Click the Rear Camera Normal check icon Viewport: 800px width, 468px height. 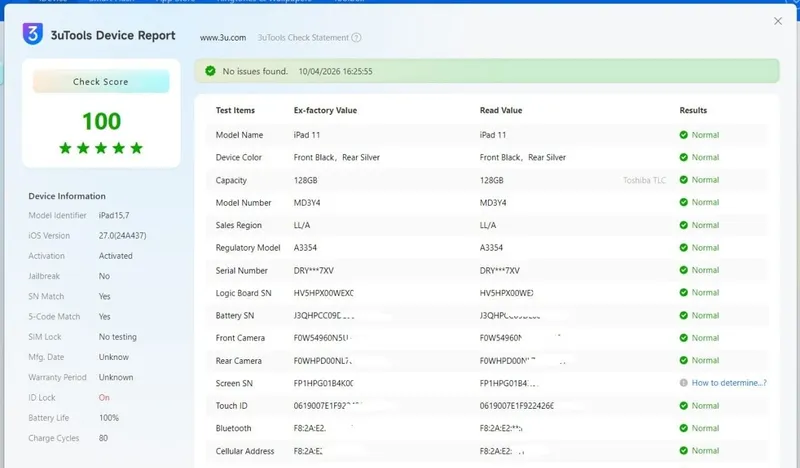[x=684, y=360]
